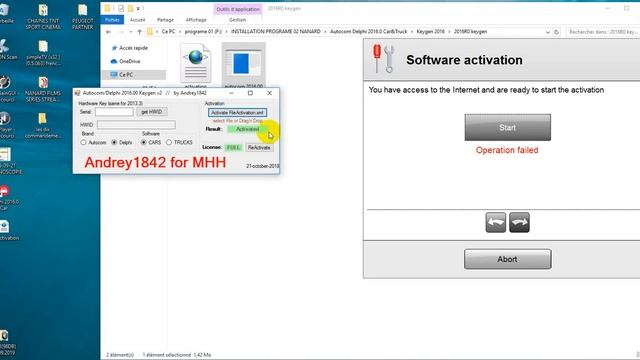Switch to the Partage ribbon tab
Screen dimensions: 640x360
165,20
